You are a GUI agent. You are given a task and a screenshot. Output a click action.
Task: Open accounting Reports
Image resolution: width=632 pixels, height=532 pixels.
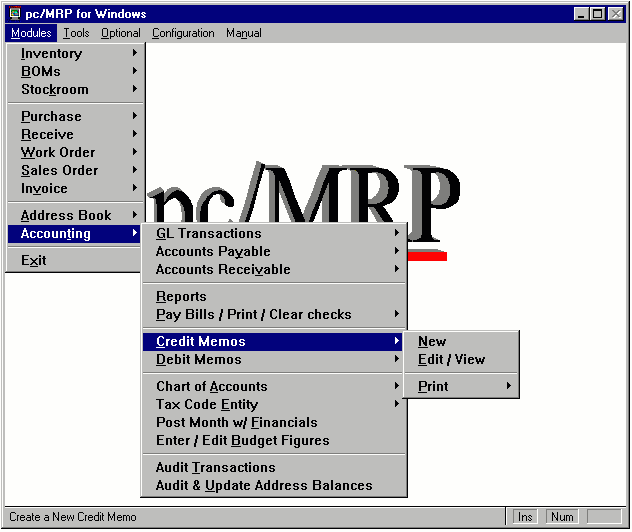click(x=274, y=296)
